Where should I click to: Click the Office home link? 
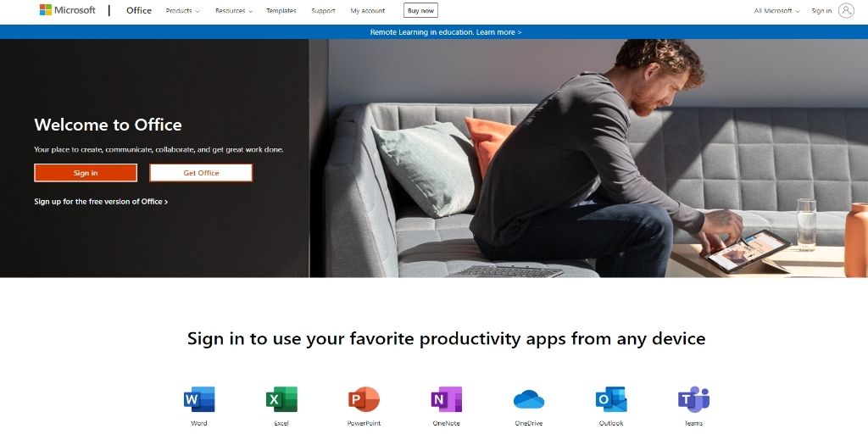coord(139,10)
